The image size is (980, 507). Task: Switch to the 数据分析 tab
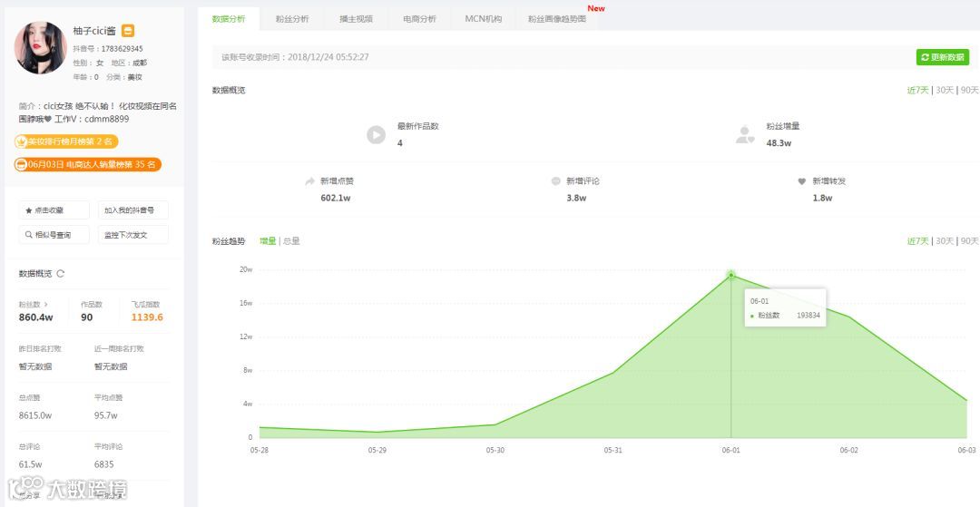click(229, 19)
